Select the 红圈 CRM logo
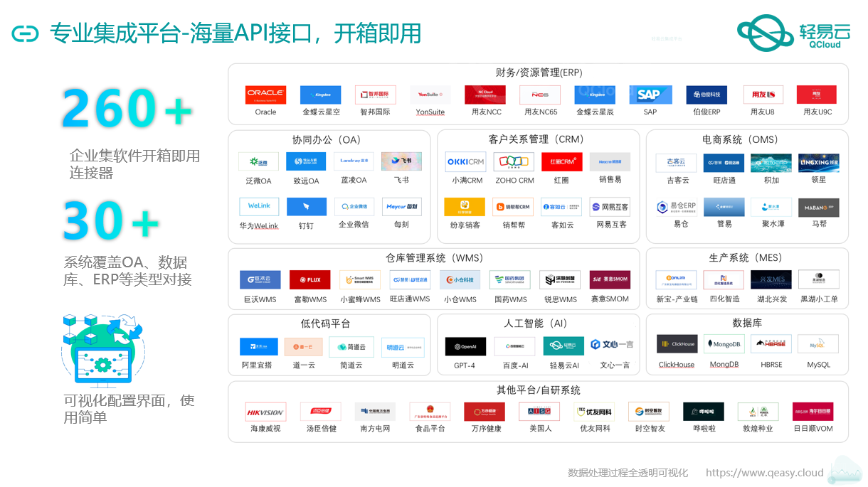 coord(561,161)
